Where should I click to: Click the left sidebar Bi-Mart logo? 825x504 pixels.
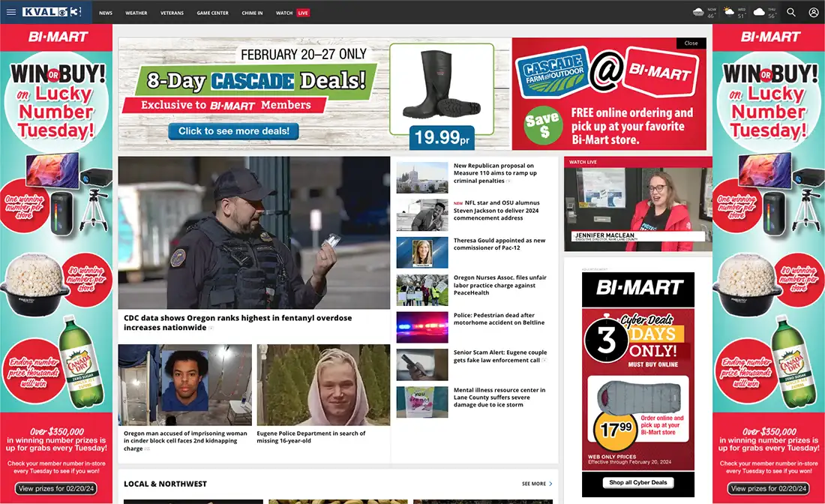(x=58, y=37)
